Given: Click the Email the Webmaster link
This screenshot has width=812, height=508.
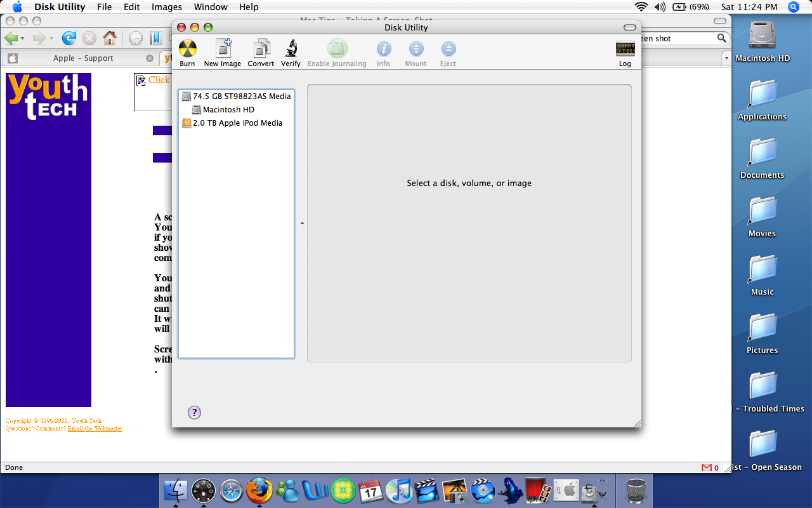Looking at the screenshot, I should tap(95, 429).
